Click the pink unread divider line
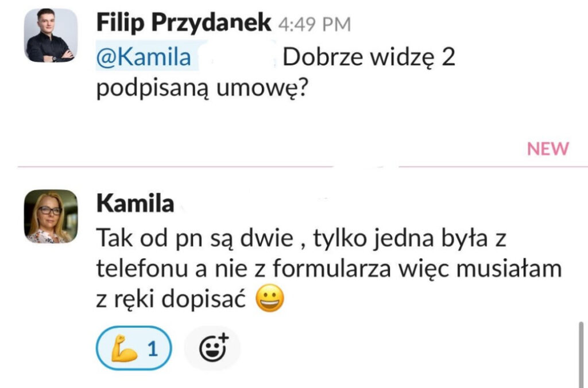Viewport: 588px width, 388px height. (176, 166)
